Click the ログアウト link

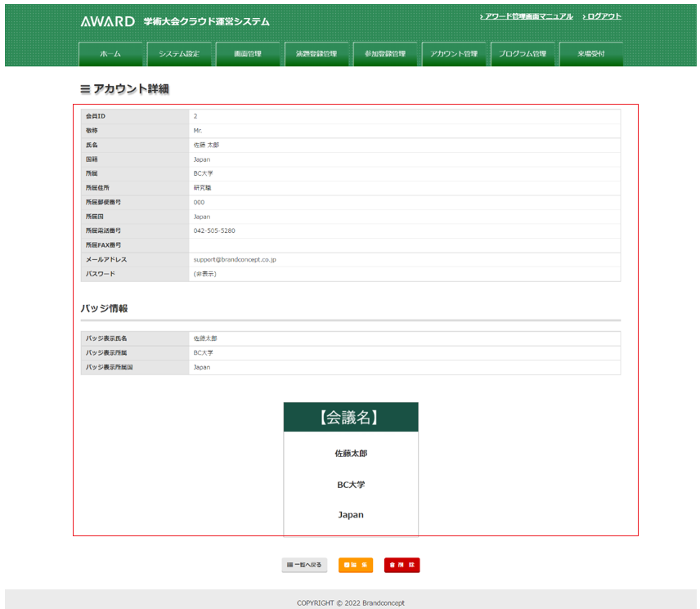pyautogui.click(x=604, y=16)
